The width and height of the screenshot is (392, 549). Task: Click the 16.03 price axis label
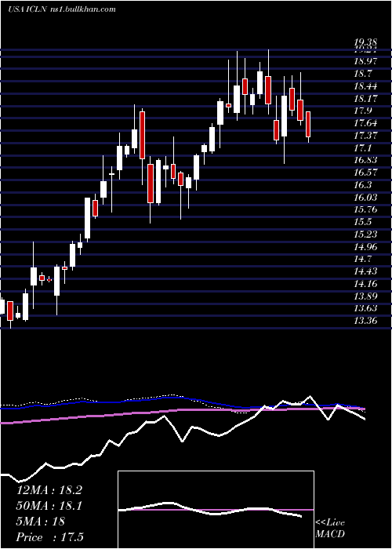click(366, 197)
